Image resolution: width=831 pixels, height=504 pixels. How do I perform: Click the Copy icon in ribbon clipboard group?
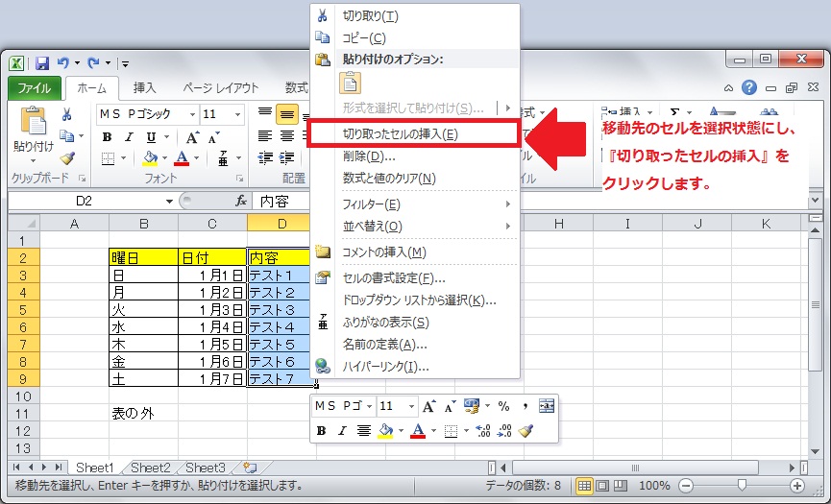pos(67,136)
